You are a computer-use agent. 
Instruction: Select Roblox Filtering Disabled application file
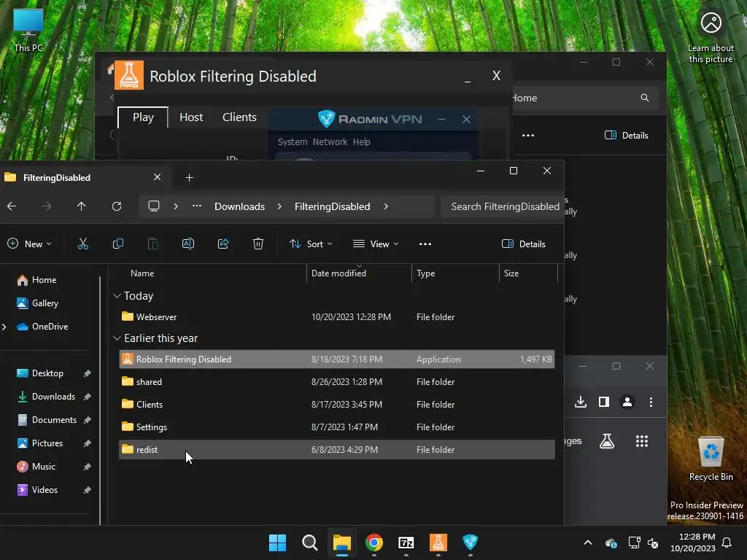point(337,359)
